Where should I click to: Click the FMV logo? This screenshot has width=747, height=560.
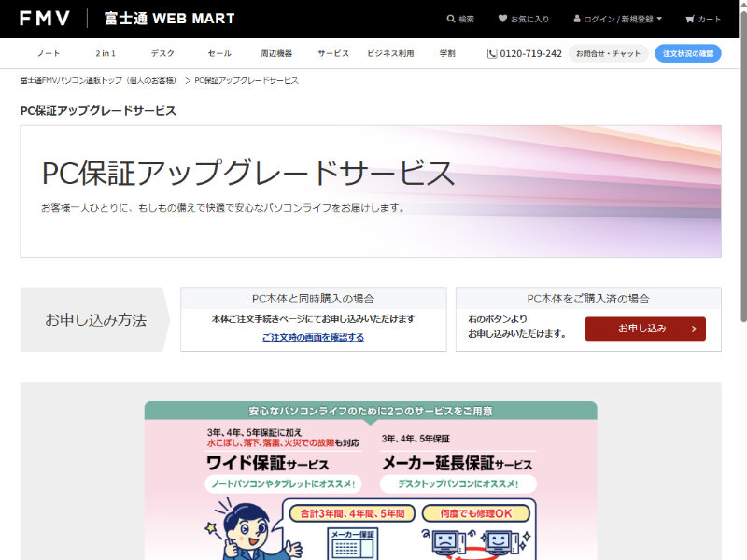click(x=45, y=19)
